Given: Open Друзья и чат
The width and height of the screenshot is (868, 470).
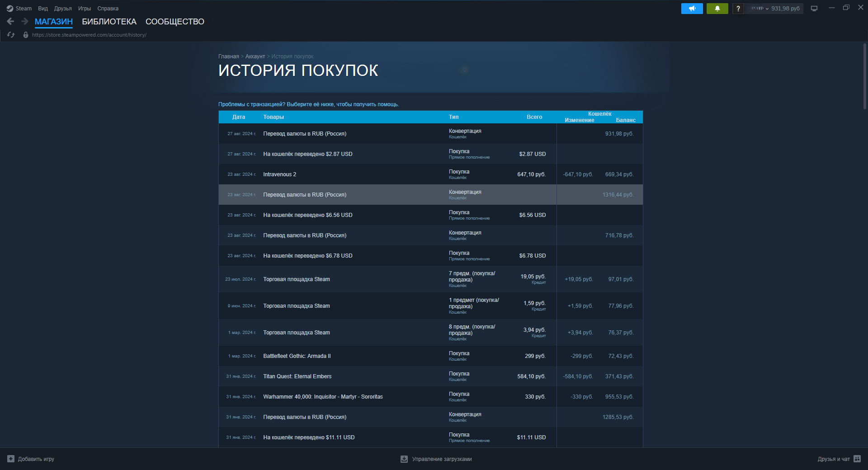Looking at the screenshot, I should click(x=834, y=459).
